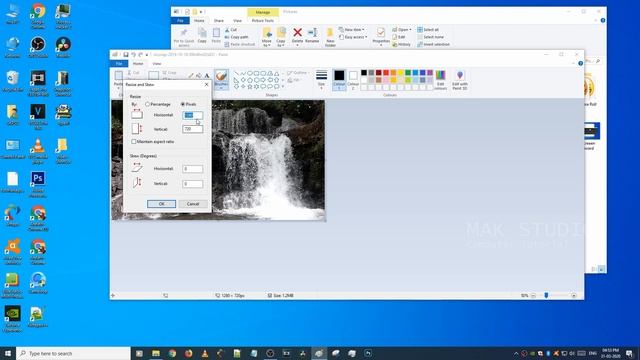This screenshot has width=640, height=360.
Task: Click OK in Resize and Skew dialog
Action: coord(161,204)
